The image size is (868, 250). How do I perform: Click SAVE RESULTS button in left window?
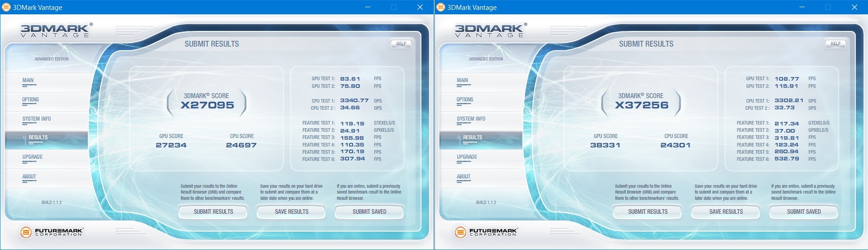click(x=292, y=211)
